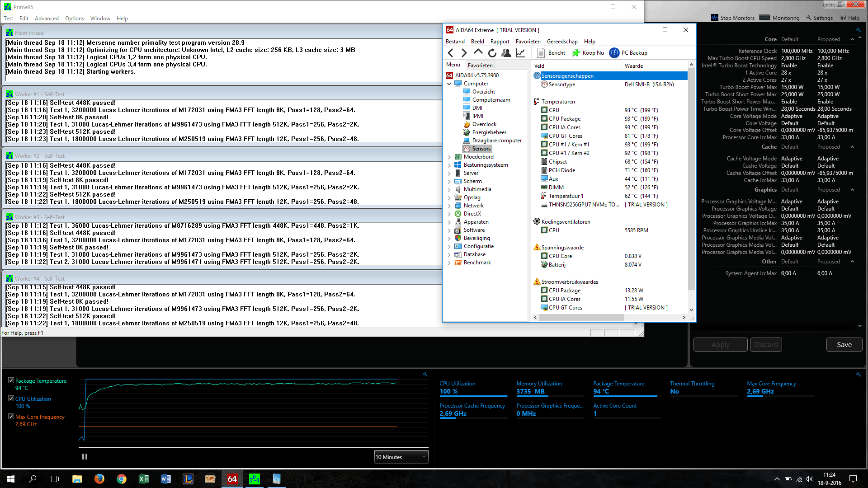Open the Bericht report tool
Screen dimensions: 868x488
point(551,53)
